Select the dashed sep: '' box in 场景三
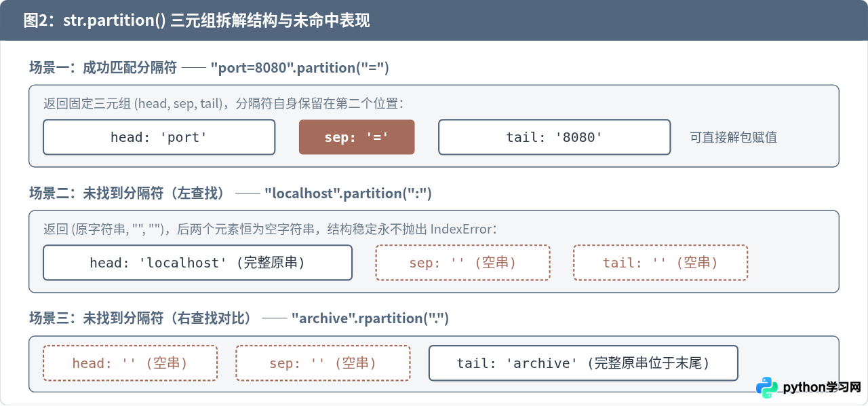868x406 pixels. (323, 363)
